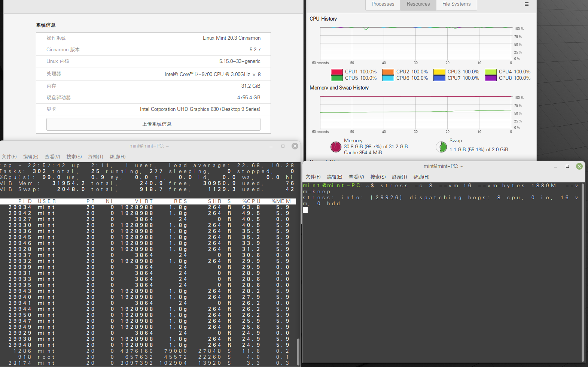588x367 pixels.
Task: Close the stress terminal window
Action: click(579, 166)
